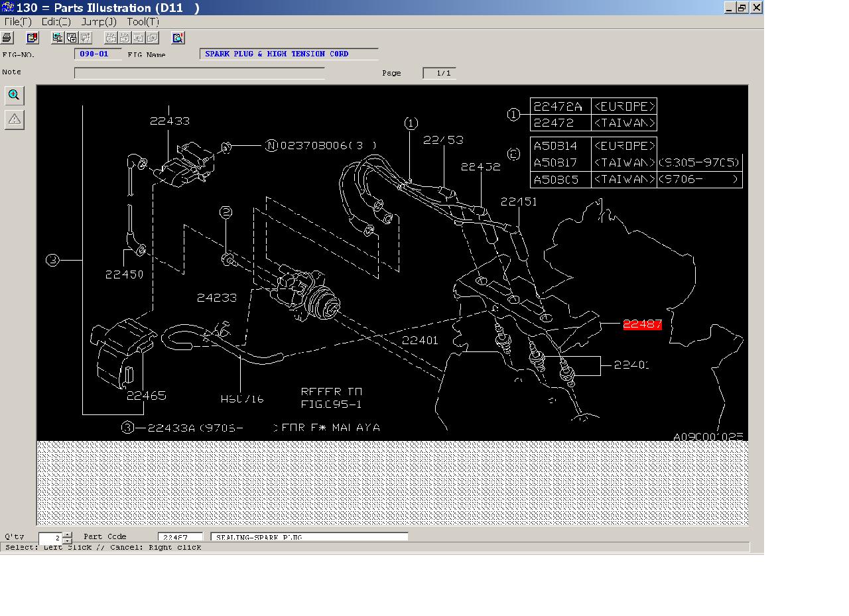The width and height of the screenshot is (849, 616).
Task: Click the network computers toolbar icon
Action: click(58, 38)
